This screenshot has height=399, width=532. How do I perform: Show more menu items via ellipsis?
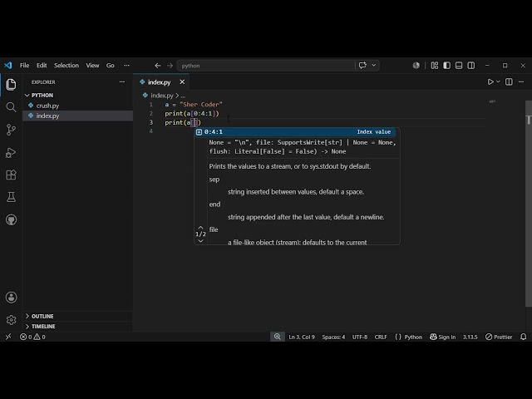click(x=126, y=66)
